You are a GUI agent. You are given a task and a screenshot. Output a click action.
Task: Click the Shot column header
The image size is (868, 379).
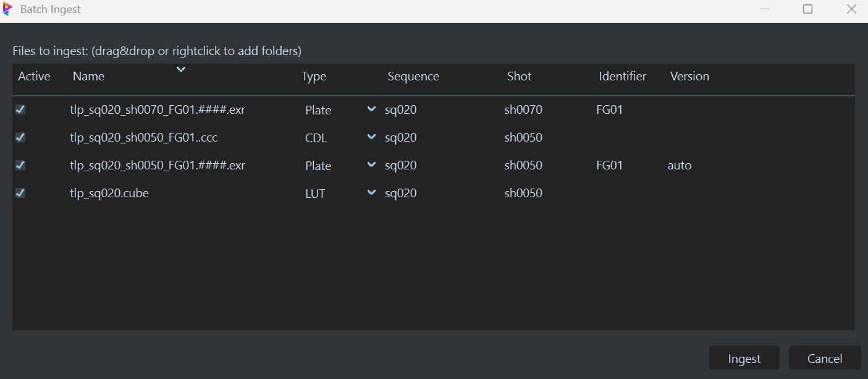point(519,76)
